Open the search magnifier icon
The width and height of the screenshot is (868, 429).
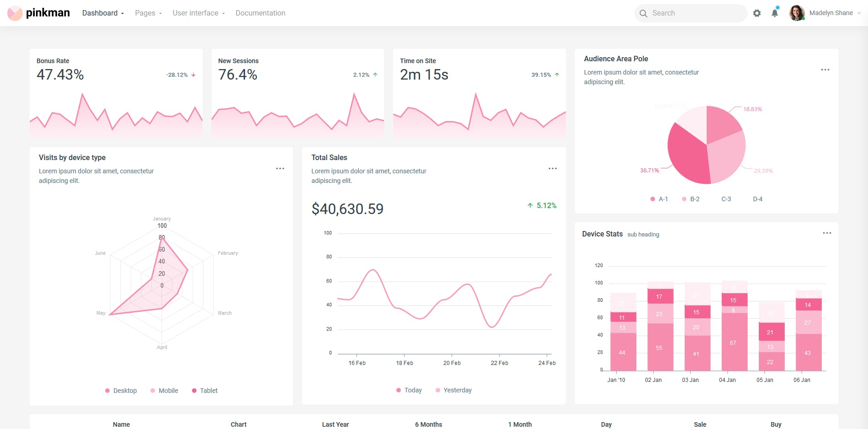pyautogui.click(x=643, y=13)
